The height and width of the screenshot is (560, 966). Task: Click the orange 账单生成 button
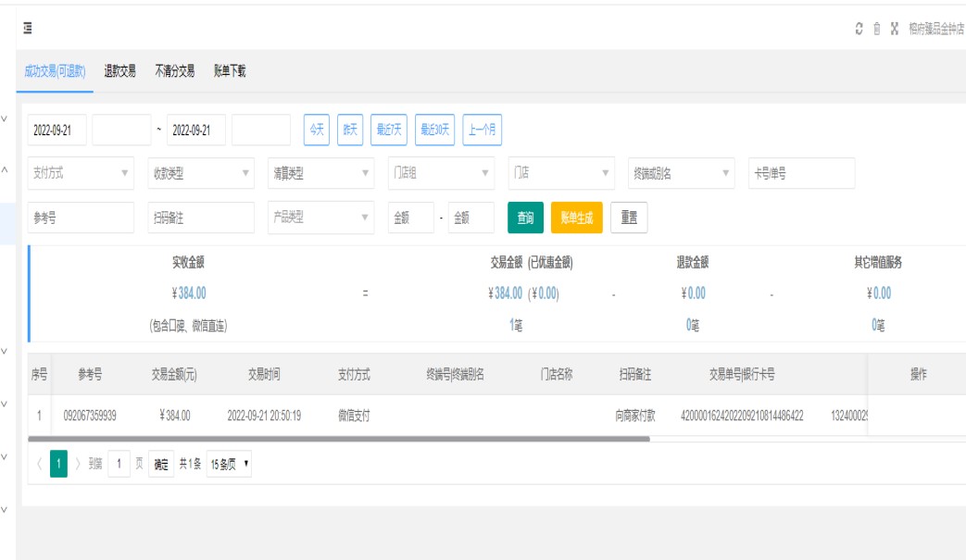pyautogui.click(x=576, y=218)
